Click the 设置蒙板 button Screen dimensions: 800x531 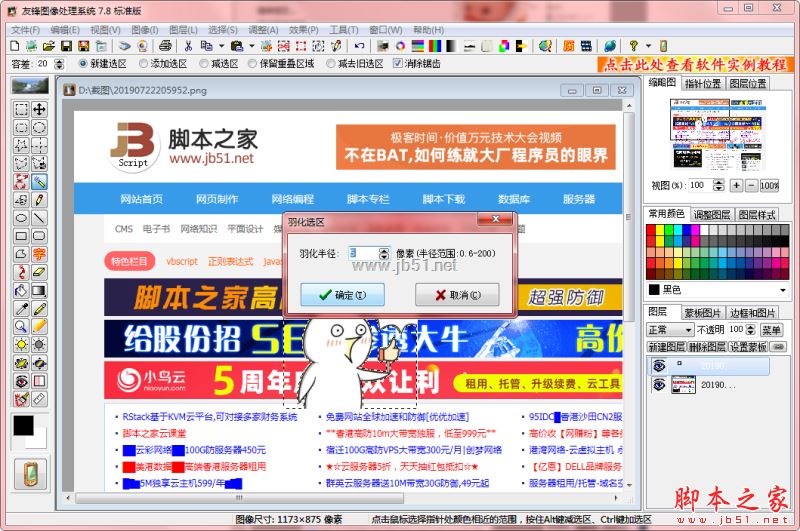(747, 347)
